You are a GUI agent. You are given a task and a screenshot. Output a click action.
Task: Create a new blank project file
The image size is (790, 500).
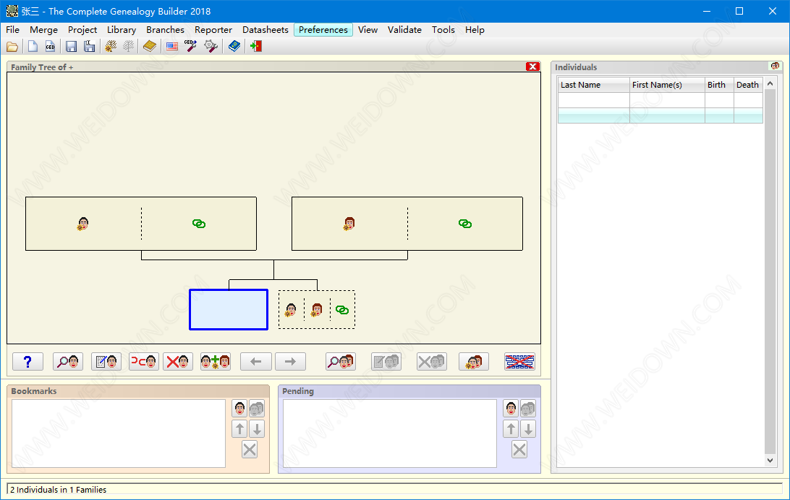click(33, 46)
